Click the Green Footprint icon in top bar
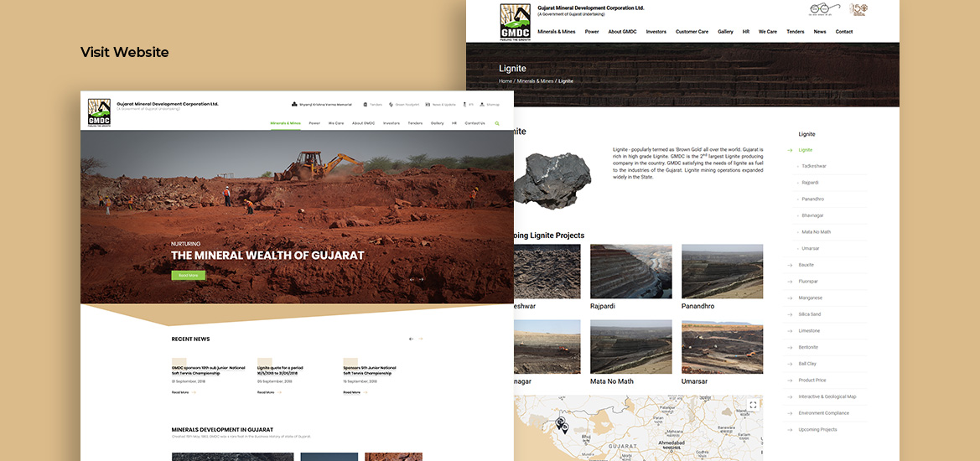This screenshot has height=461, width=980. coord(391,104)
